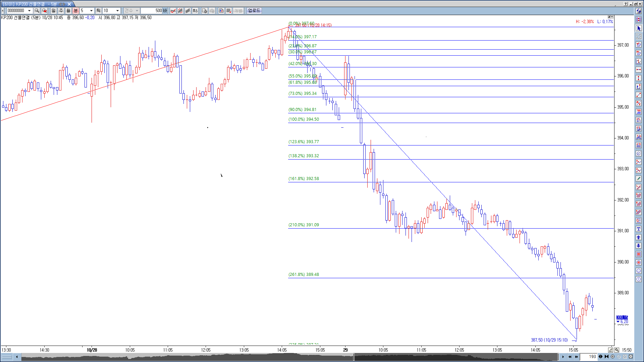Click the 업로드 upload button
Image resolution: width=644 pixels, height=362 pixels.
(254, 11)
